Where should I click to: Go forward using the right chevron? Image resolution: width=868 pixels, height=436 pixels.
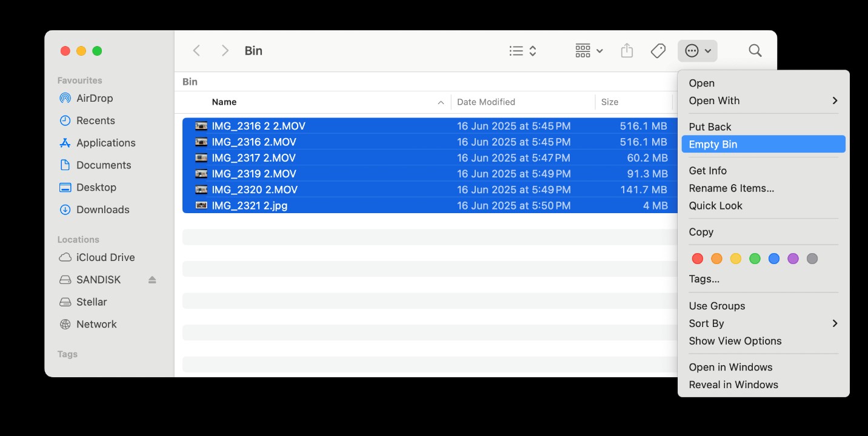(x=225, y=51)
